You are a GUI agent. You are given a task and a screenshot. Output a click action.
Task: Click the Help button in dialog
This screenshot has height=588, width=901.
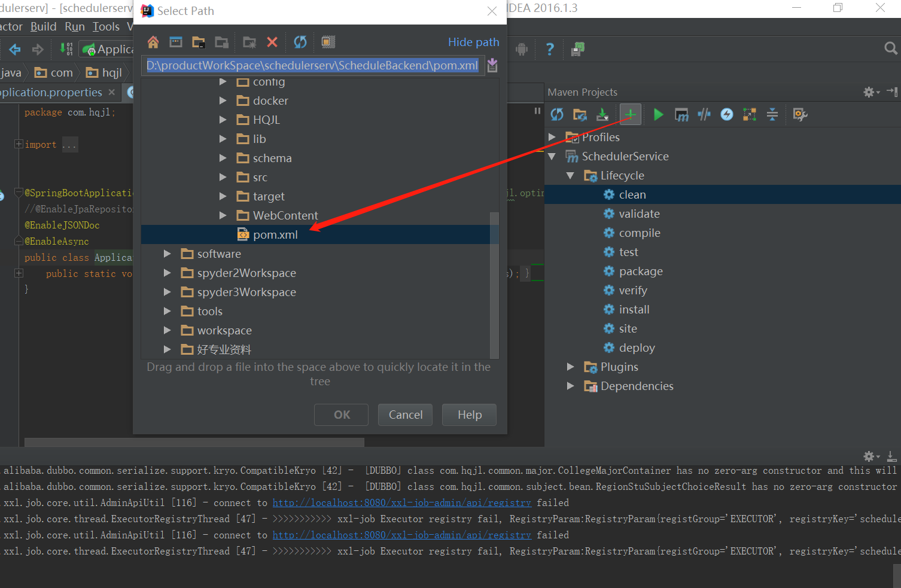(469, 415)
